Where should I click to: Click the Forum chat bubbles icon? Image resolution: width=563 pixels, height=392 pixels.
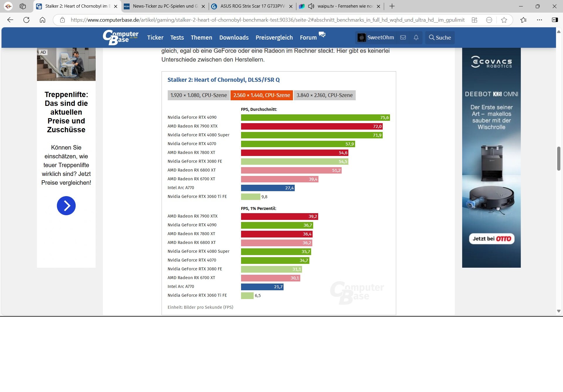coord(322,35)
